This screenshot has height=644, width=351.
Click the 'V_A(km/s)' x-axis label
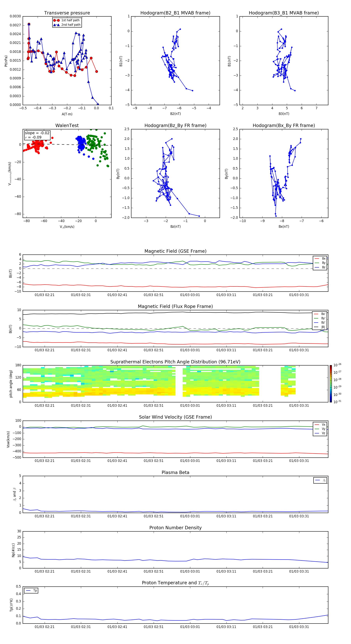(x=67, y=227)
